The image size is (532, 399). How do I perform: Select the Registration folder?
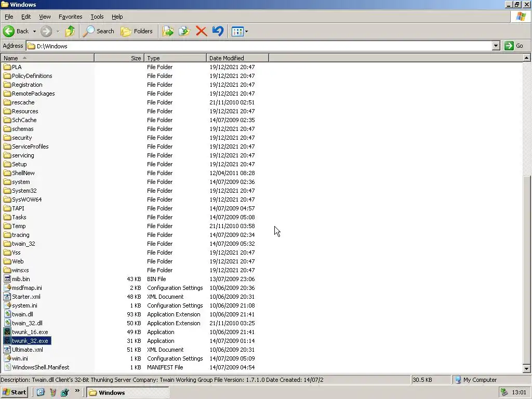23,85
